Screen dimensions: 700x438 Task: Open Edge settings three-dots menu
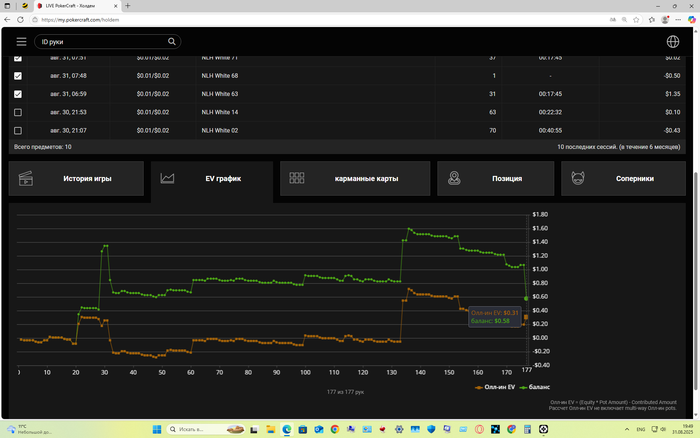point(678,20)
